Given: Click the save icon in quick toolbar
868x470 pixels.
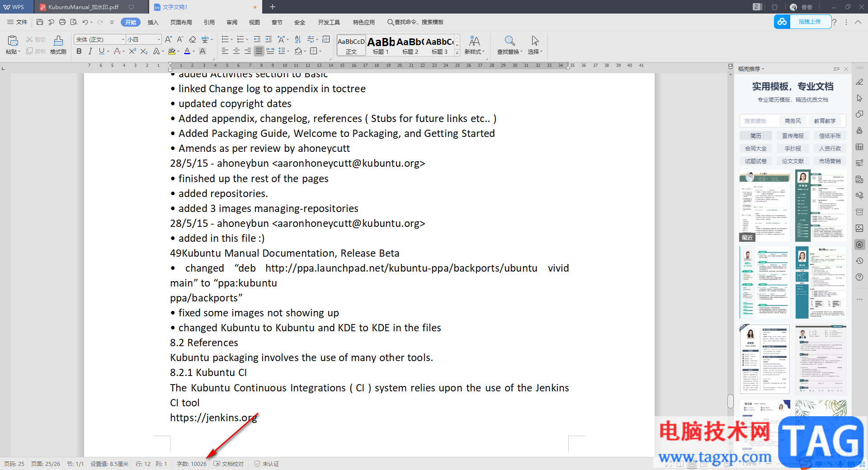Looking at the screenshot, I should pyautogui.click(x=40, y=22).
